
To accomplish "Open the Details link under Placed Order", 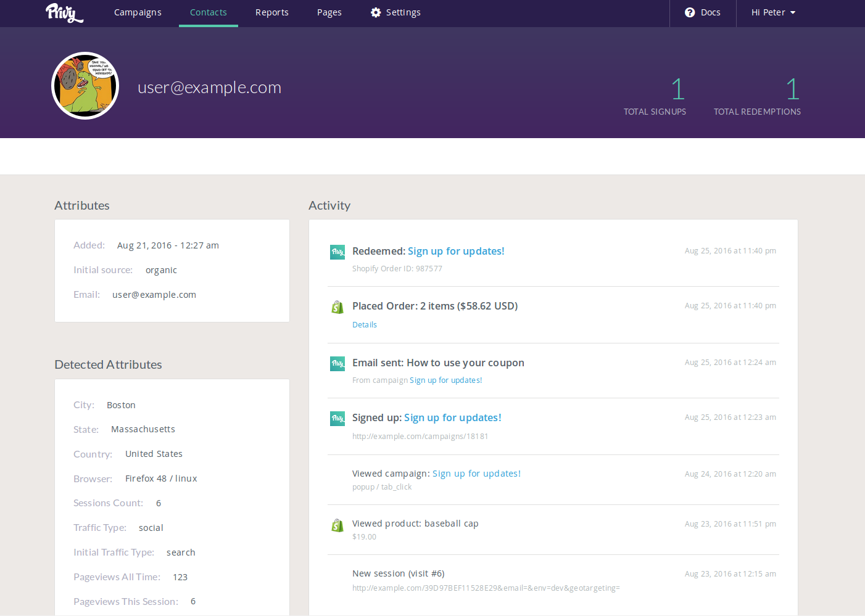I will (364, 325).
